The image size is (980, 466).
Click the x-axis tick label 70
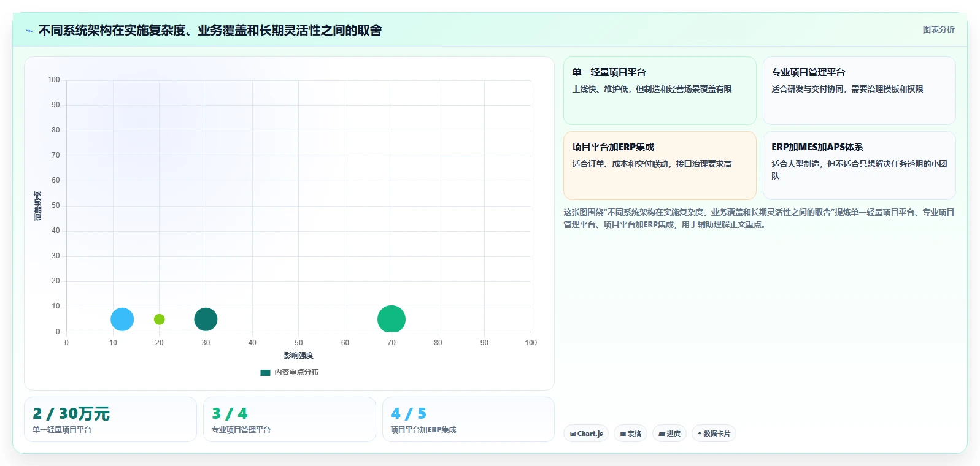point(392,343)
